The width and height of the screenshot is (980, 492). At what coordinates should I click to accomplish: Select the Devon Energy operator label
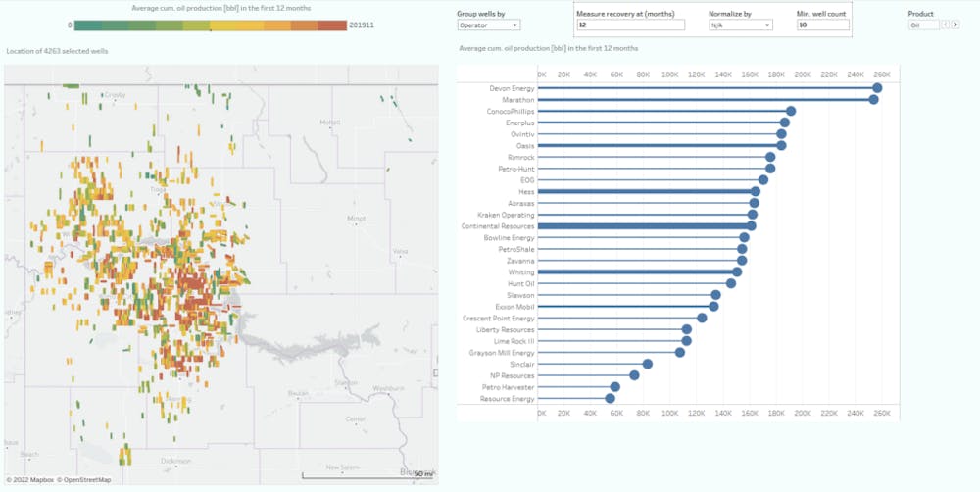pos(512,88)
